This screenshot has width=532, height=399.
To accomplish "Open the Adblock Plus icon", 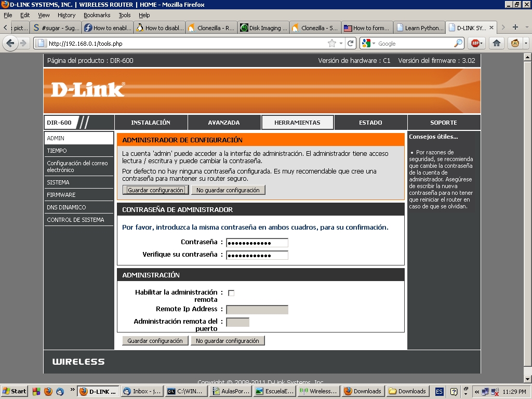I will click(x=476, y=43).
